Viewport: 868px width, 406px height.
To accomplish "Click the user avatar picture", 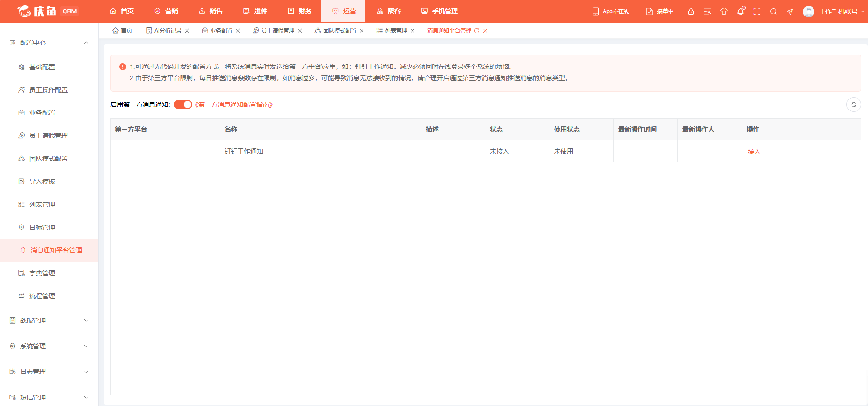I will click(x=808, y=11).
